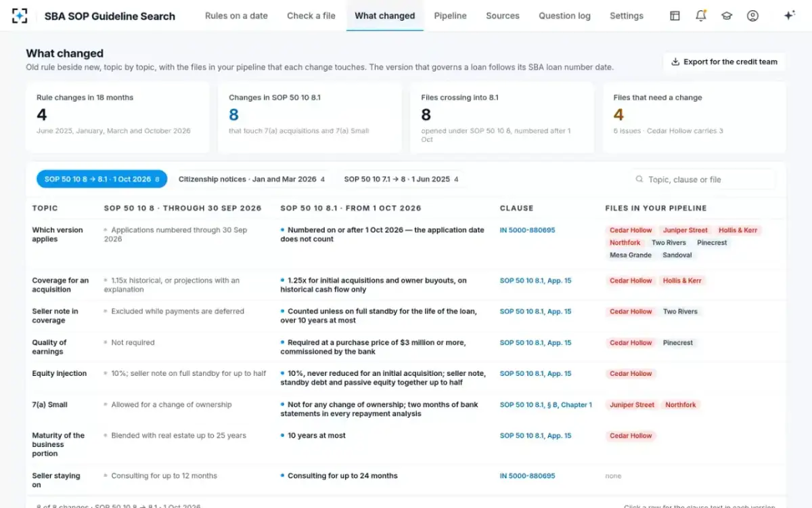This screenshot has width=812, height=508.
Task: Open the notifications bell icon
Action: click(701, 16)
